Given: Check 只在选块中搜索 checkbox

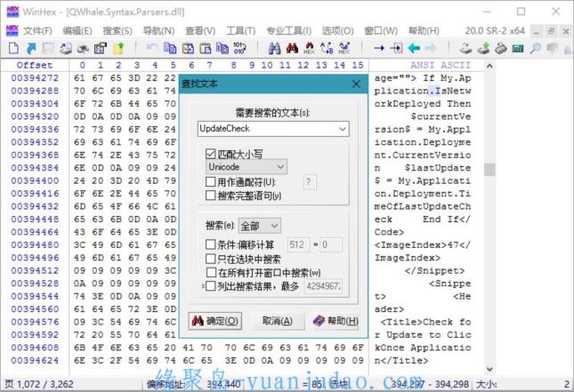Looking at the screenshot, I should pyautogui.click(x=211, y=259).
